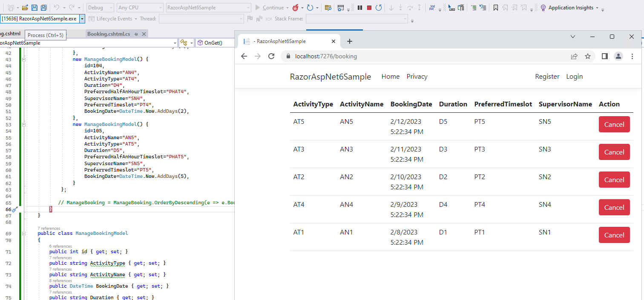Click the Restart debugging icon beside Stop
This screenshot has height=300, width=644.
(379, 8)
